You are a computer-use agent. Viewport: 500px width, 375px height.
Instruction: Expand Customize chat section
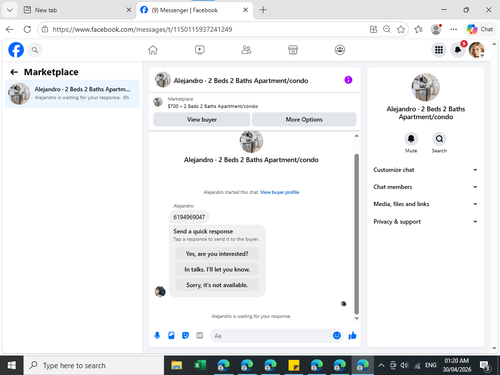426,170
